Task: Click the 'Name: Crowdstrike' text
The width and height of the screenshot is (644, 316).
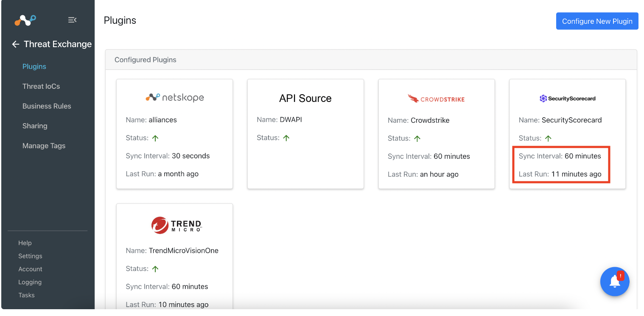Action: coord(419,120)
